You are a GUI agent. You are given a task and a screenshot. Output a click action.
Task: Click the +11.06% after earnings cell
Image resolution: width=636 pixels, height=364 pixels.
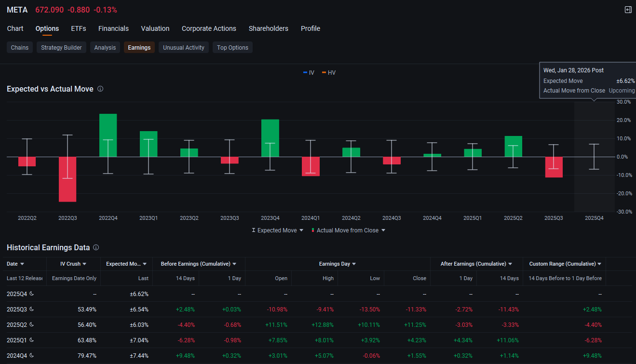point(507,340)
